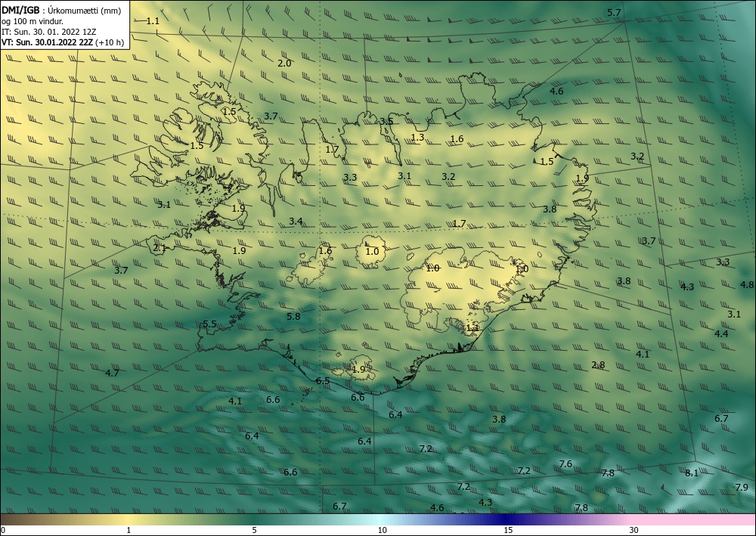Click the 3.5 value on the north coast
The height and width of the screenshot is (536, 756).
pos(386,122)
